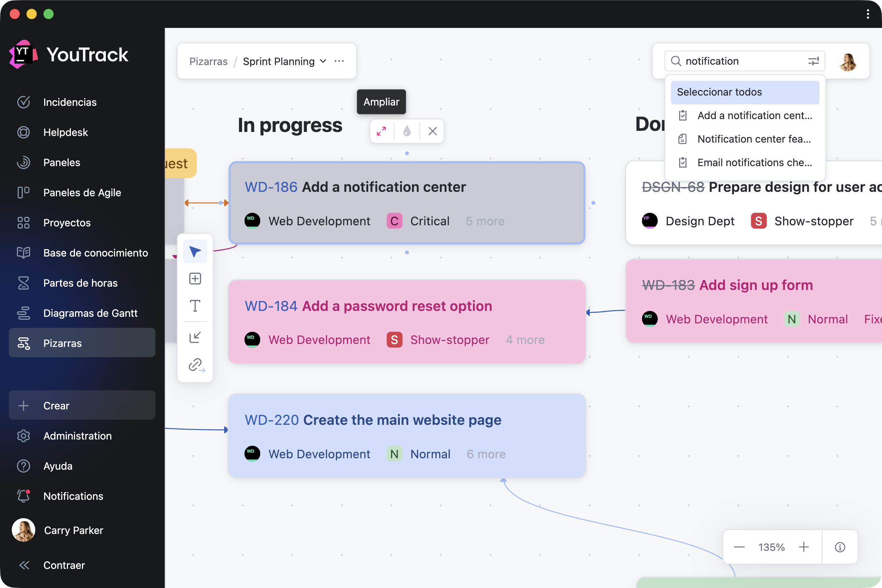Zoom in with the plus button

803,547
